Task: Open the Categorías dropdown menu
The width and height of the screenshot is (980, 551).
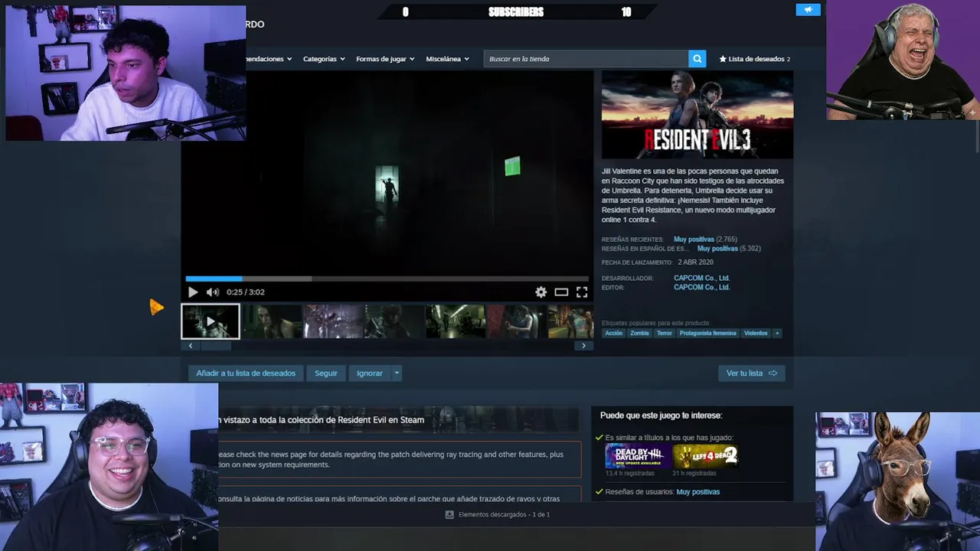Action: point(324,59)
